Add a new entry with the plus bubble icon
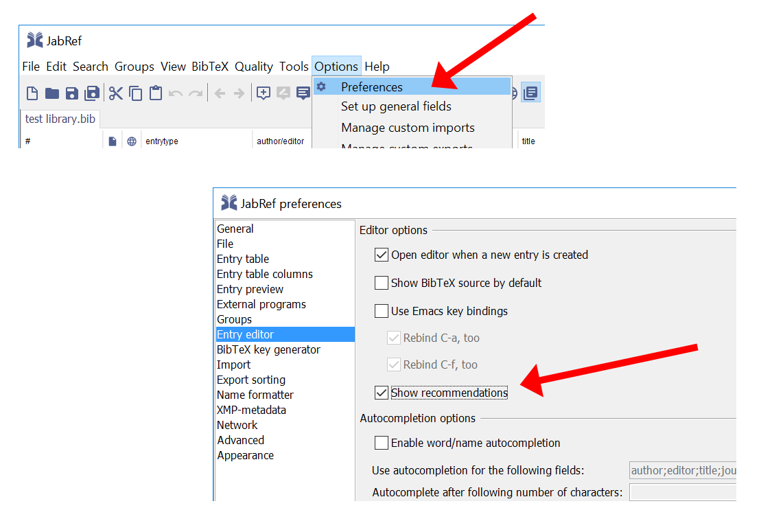Viewport: 783px width, 532px height. (263, 93)
